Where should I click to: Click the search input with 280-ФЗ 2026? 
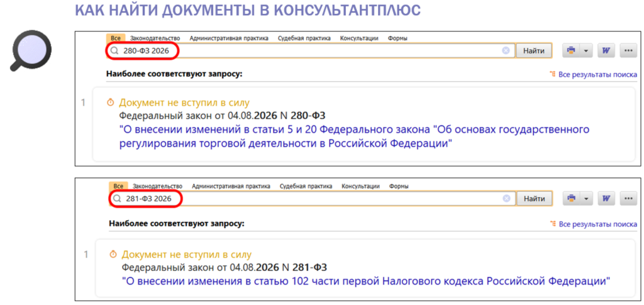click(310, 50)
